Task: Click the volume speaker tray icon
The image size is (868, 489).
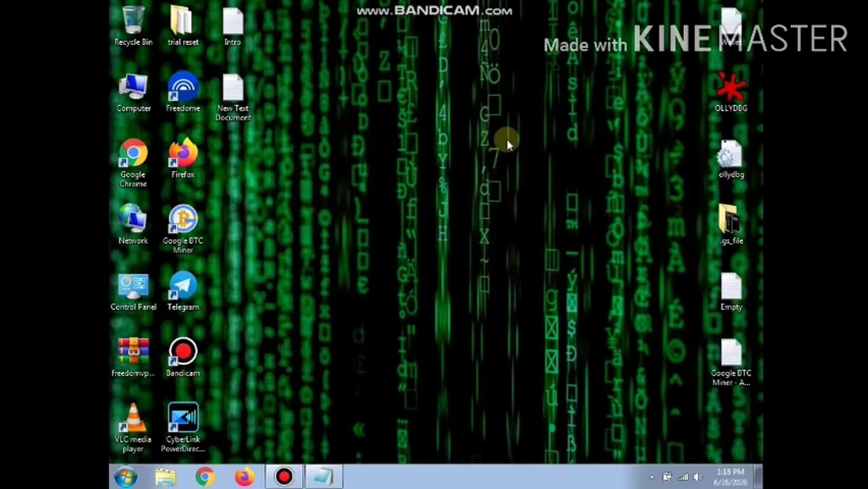Action: tap(698, 477)
